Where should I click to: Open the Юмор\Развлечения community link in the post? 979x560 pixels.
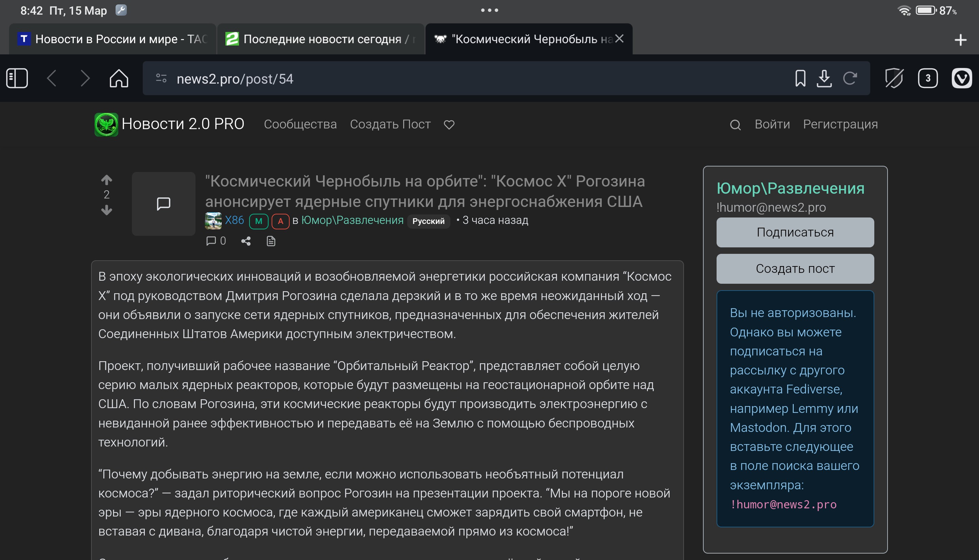[352, 220]
